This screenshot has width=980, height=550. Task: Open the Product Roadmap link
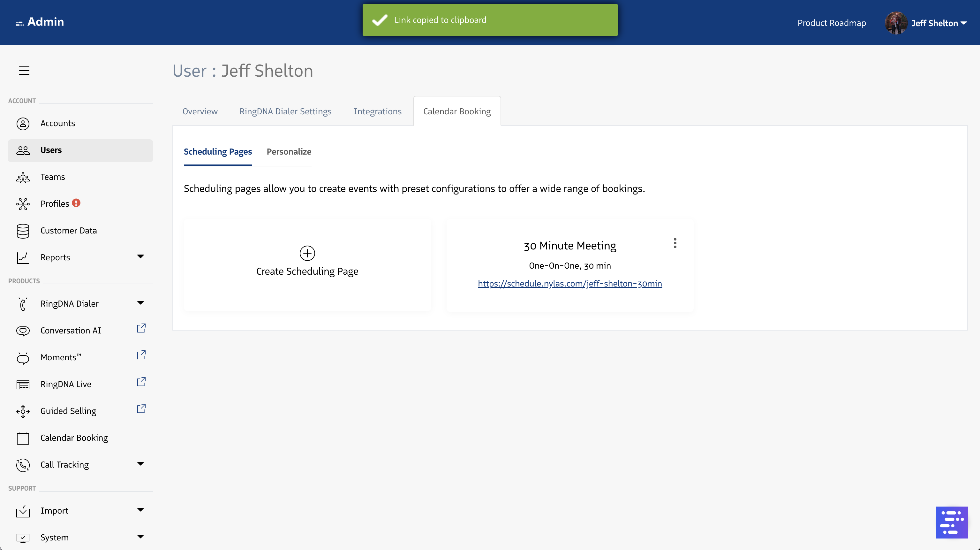click(831, 23)
